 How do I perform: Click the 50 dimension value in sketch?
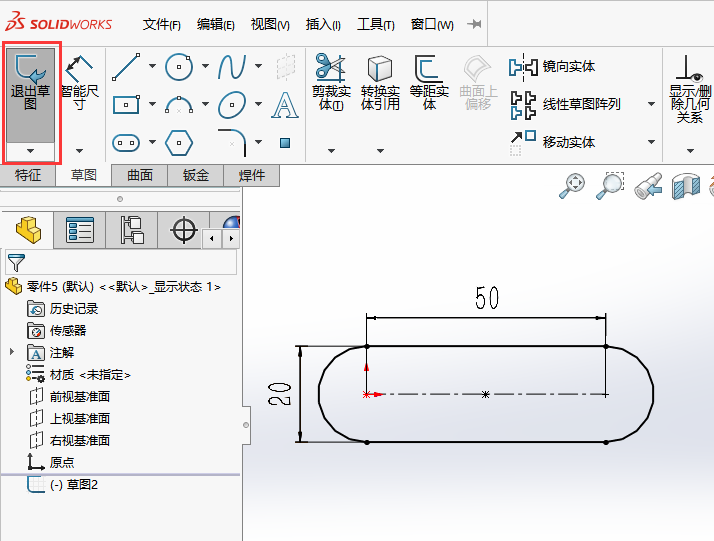tap(487, 298)
